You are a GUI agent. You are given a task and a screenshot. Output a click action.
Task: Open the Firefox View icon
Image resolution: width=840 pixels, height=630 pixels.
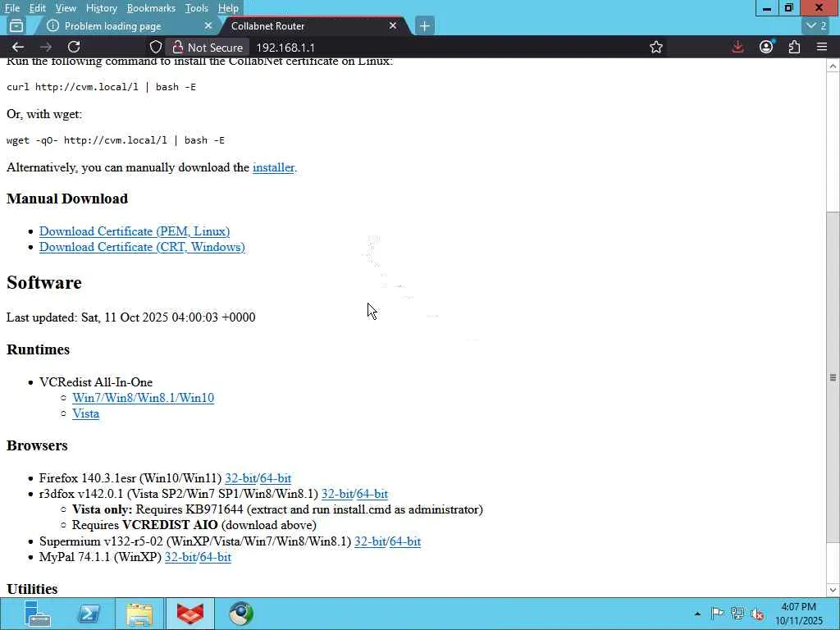[x=16, y=25]
